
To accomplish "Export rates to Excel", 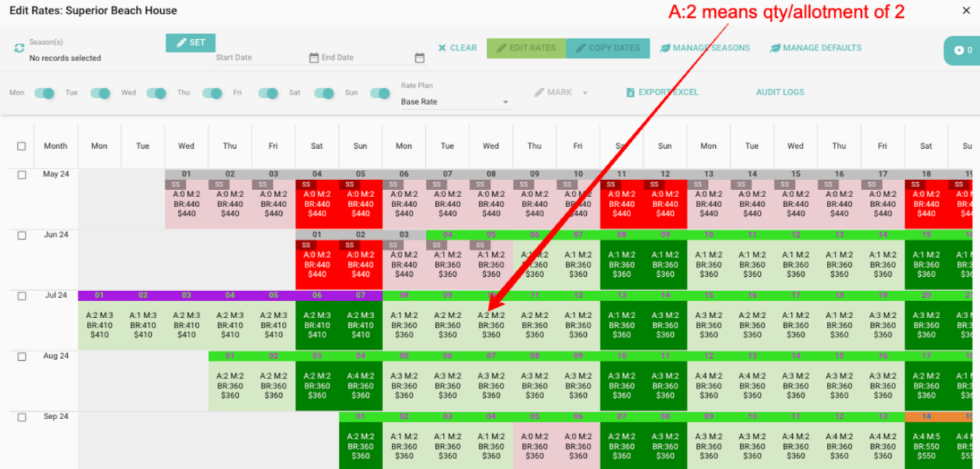I will tap(662, 92).
